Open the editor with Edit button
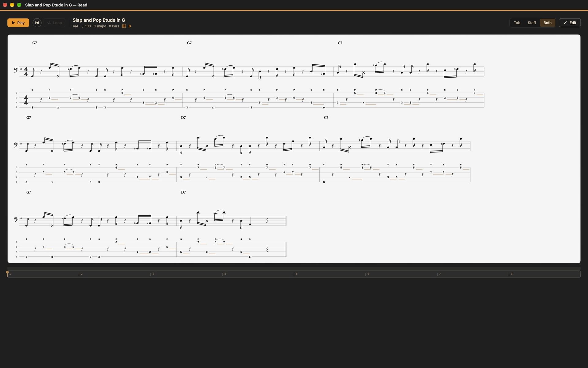The width and height of the screenshot is (588, 368). point(570,23)
